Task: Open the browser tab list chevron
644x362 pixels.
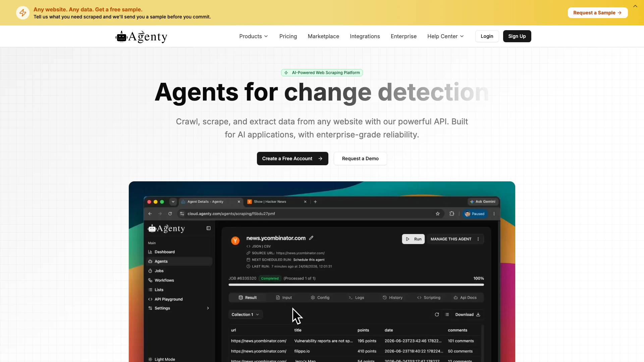Action: click(173, 201)
